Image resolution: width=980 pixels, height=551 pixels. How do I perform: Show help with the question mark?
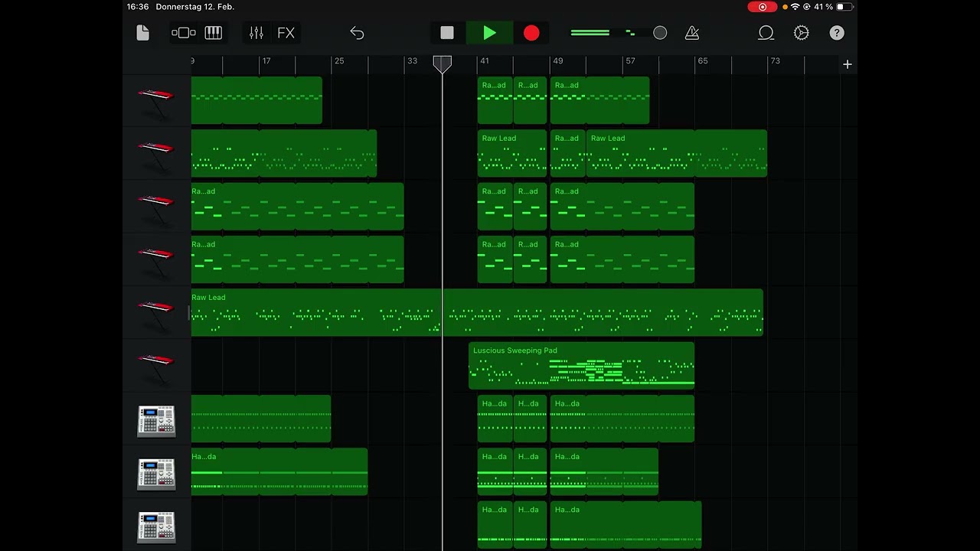(x=837, y=33)
